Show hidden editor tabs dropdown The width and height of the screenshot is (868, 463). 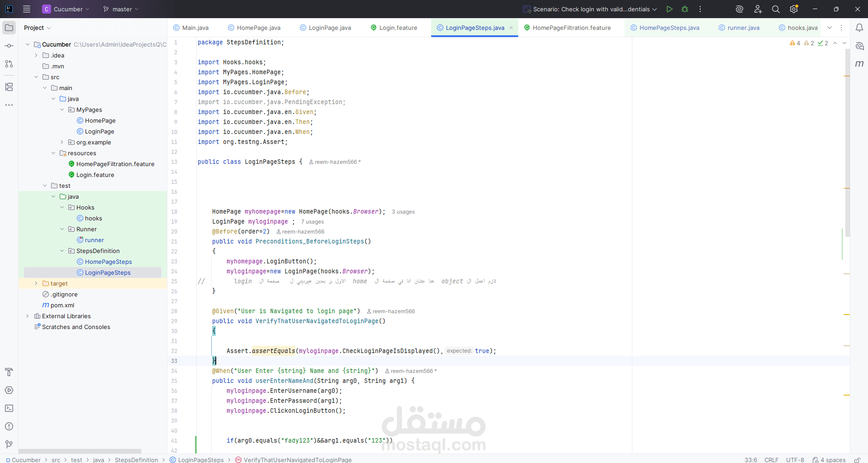(x=830, y=28)
